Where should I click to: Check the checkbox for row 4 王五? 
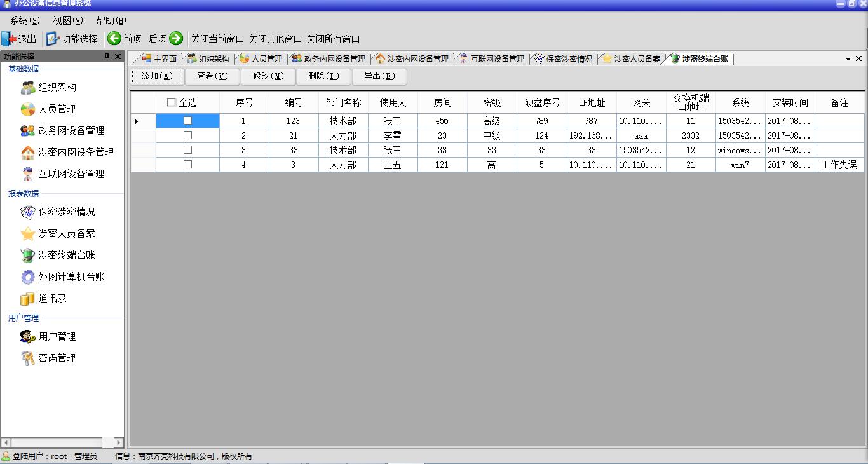coord(187,165)
